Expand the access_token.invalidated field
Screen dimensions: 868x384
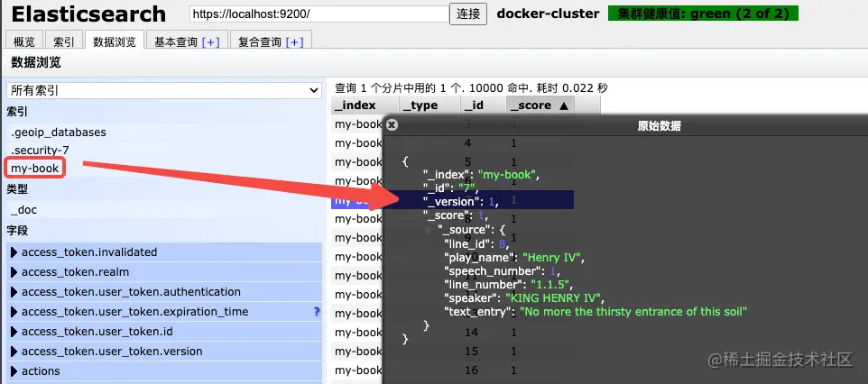164,252
